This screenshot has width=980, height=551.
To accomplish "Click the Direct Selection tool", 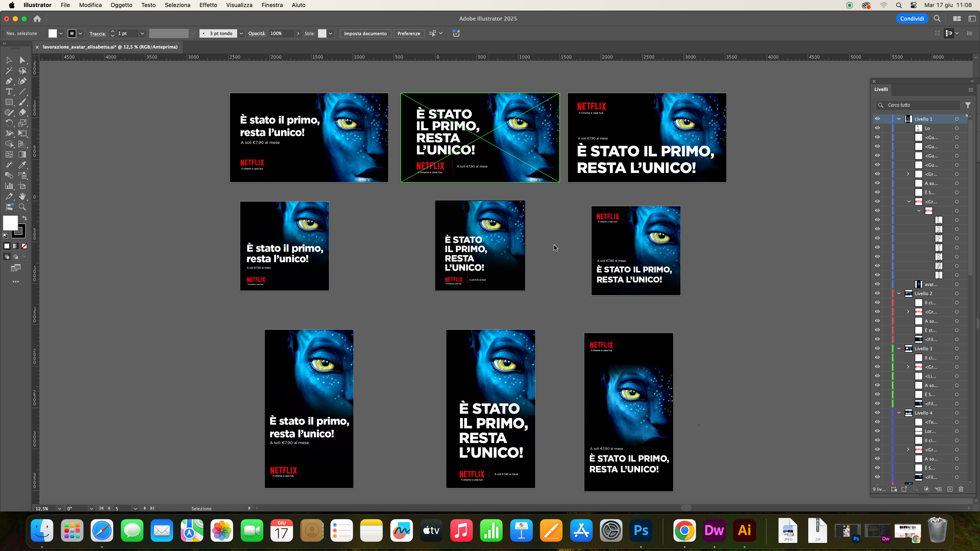I will [x=23, y=60].
